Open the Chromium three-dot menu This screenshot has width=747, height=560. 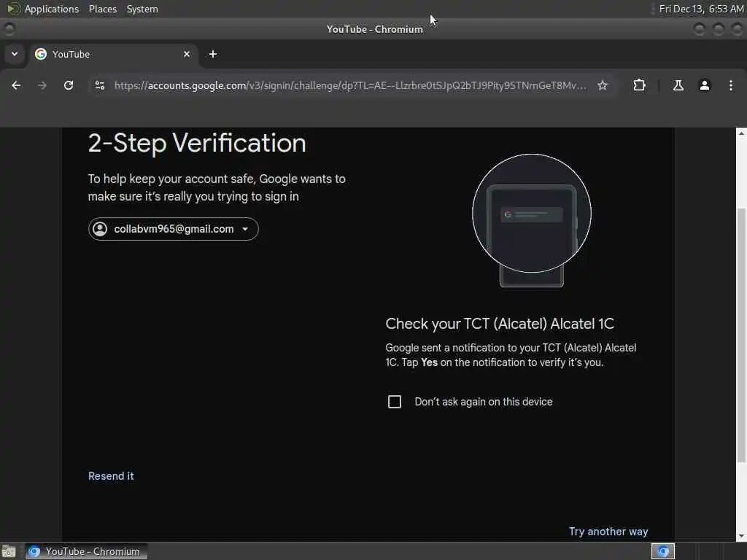731,85
